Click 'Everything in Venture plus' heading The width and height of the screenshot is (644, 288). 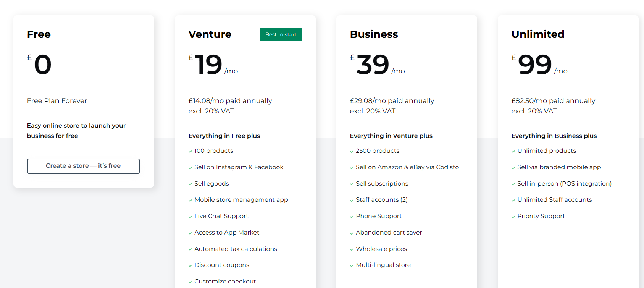pyautogui.click(x=391, y=136)
